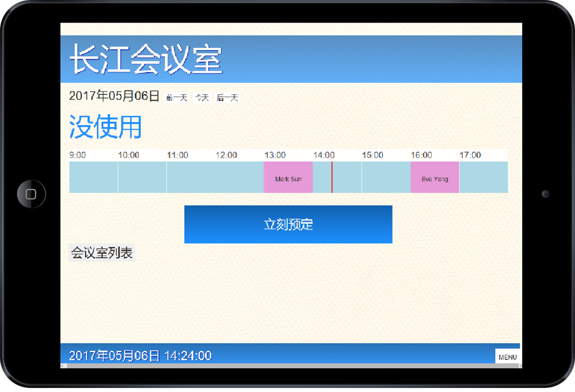Click the horizontal scrollbar track at the bottom
The image size is (575, 392).
point(291,366)
